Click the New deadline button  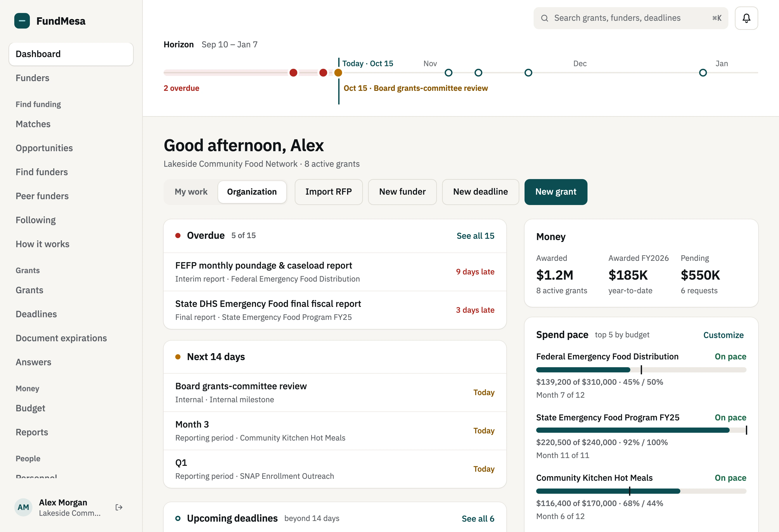480,192
